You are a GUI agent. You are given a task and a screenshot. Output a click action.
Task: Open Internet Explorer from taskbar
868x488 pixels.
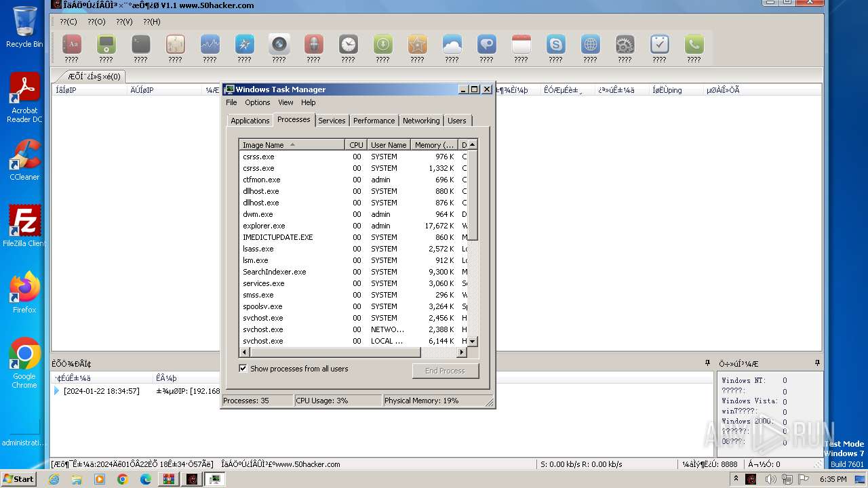click(x=54, y=479)
